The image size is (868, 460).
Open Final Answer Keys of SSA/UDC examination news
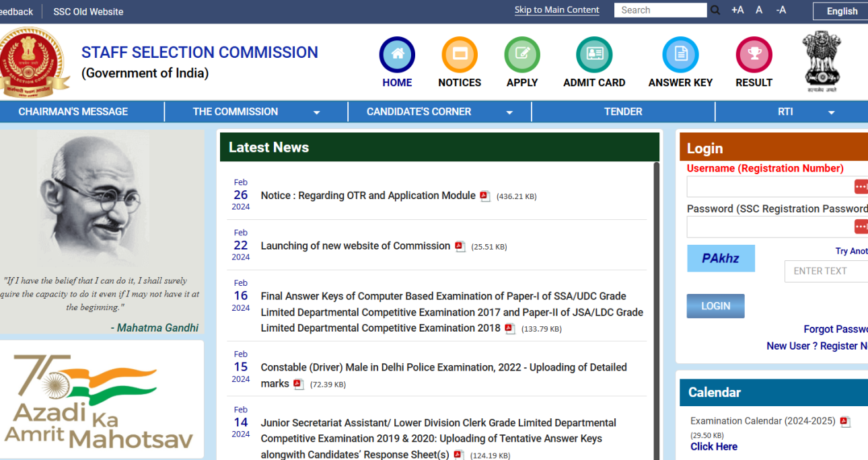pos(452,312)
